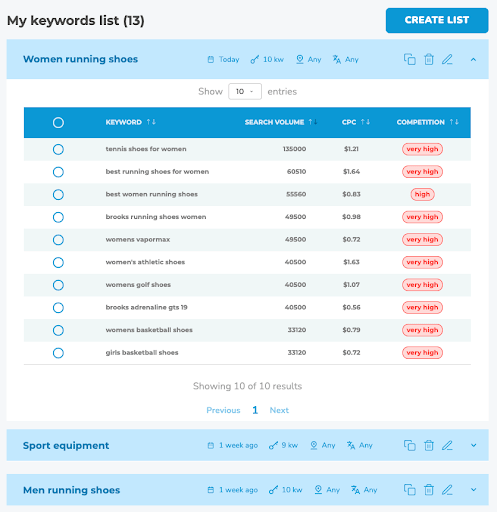497x512 pixels.
Task: Sort by Competition column arrows
Action: pyautogui.click(x=454, y=122)
